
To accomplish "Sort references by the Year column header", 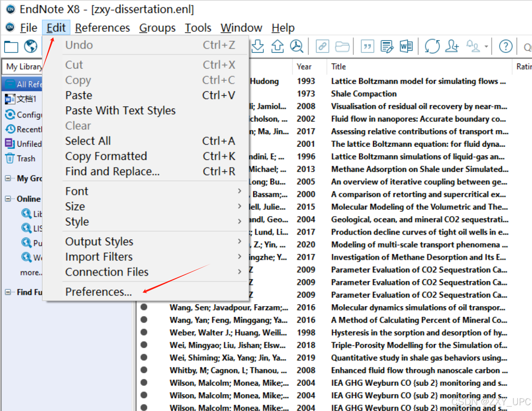I will [309, 67].
